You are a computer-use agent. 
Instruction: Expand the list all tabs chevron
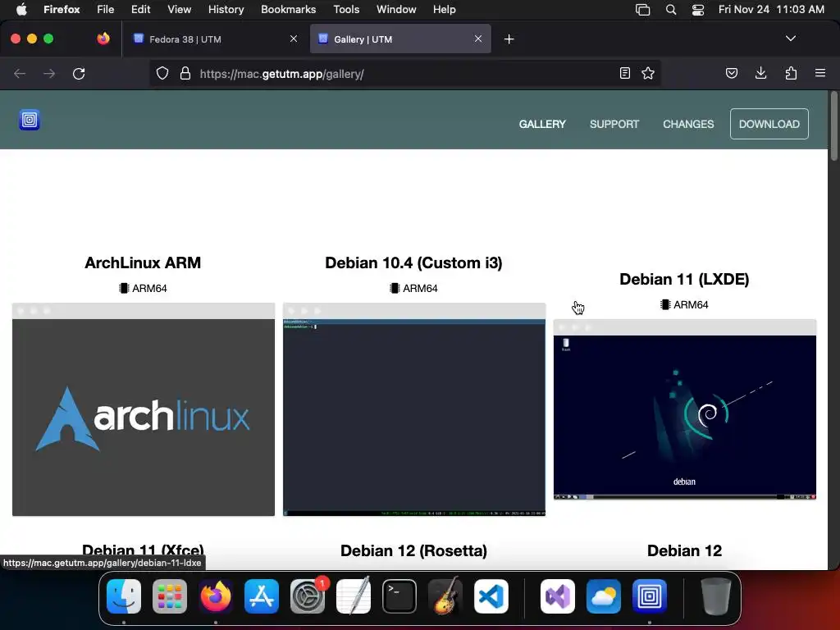pyautogui.click(x=791, y=39)
